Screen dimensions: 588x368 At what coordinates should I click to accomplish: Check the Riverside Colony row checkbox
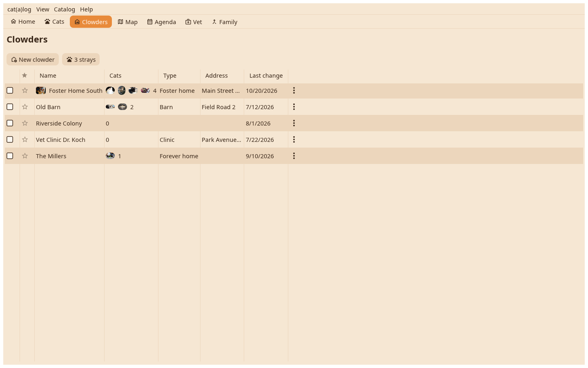click(x=10, y=123)
